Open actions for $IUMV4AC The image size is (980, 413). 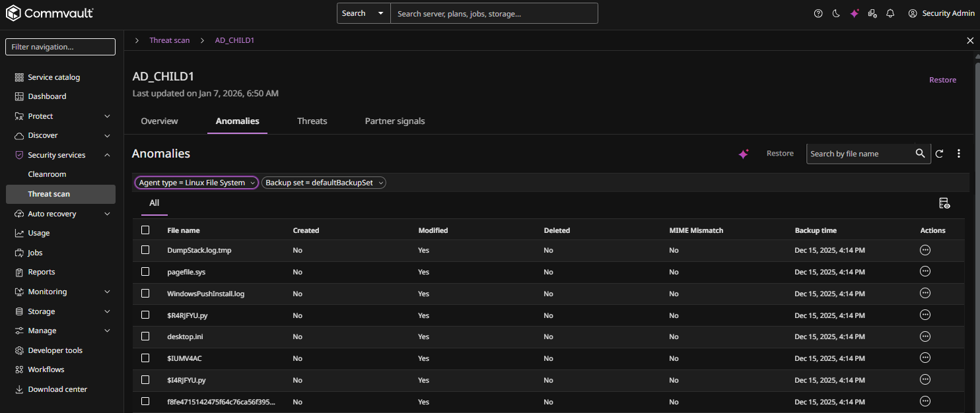[925, 358]
